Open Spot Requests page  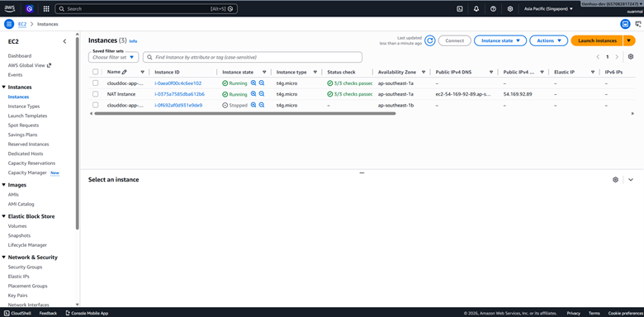coord(23,125)
